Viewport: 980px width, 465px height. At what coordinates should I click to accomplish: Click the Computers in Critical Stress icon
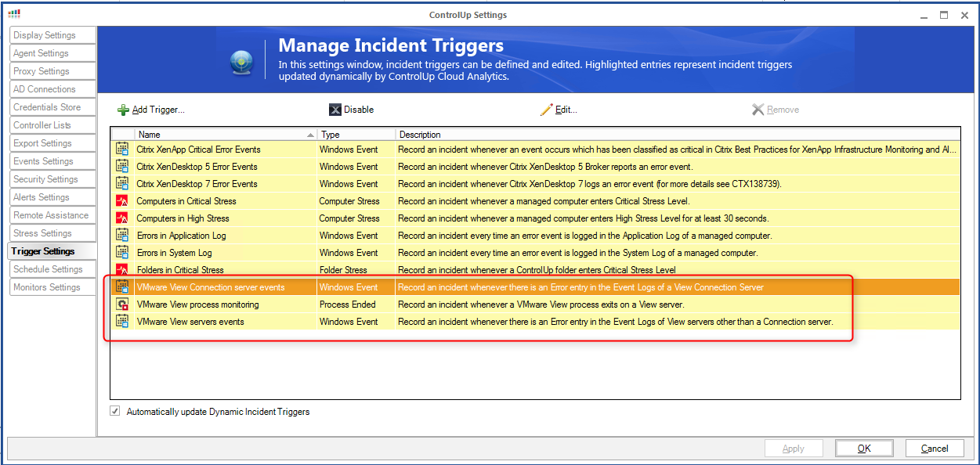122,200
